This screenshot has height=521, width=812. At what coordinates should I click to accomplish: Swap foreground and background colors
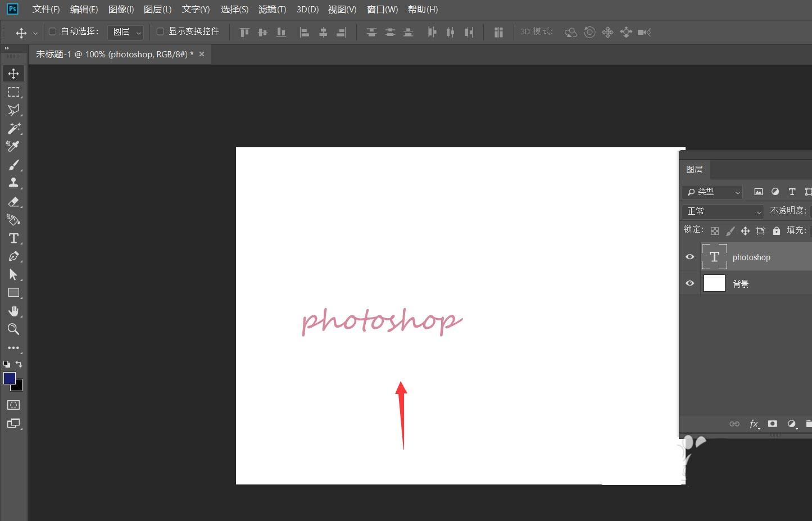pyautogui.click(x=19, y=364)
